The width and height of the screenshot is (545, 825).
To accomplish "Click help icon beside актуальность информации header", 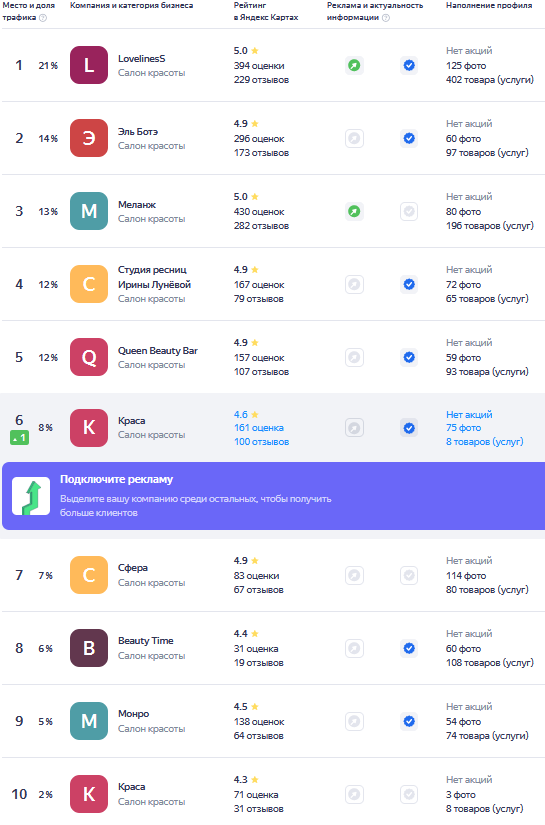I will [x=386, y=17].
